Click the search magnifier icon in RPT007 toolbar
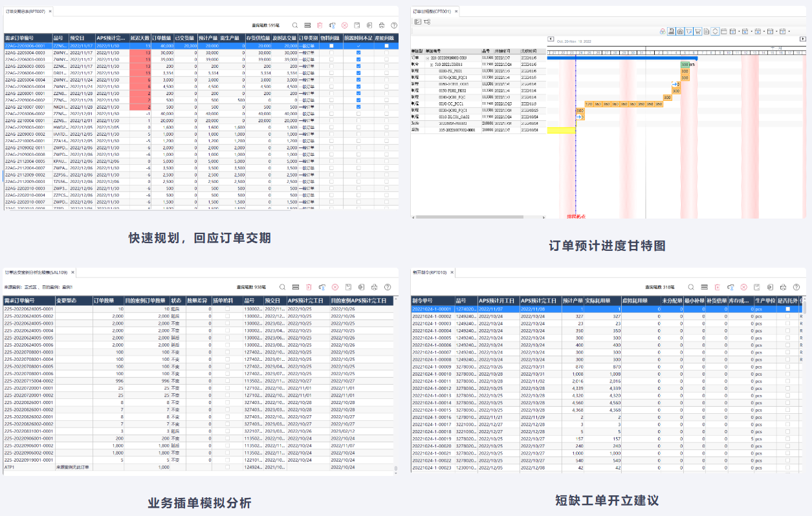The height and width of the screenshot is (516, 812). tap(294, 25)
